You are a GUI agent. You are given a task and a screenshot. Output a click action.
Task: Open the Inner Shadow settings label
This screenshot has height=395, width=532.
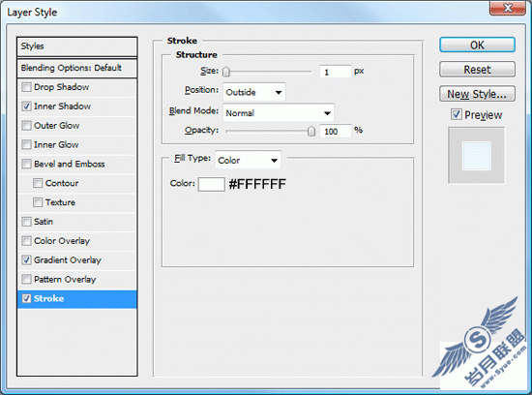pos(63,106)
